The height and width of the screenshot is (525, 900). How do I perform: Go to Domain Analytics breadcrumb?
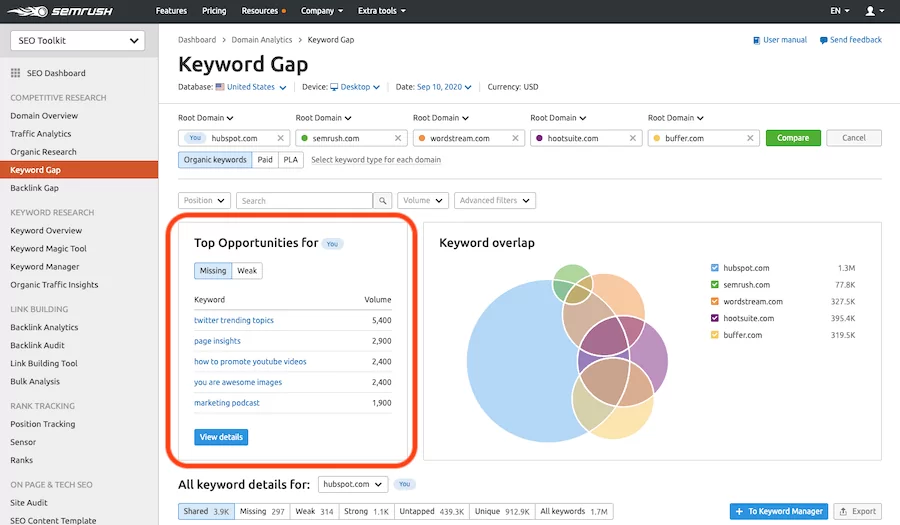[262, 40]
